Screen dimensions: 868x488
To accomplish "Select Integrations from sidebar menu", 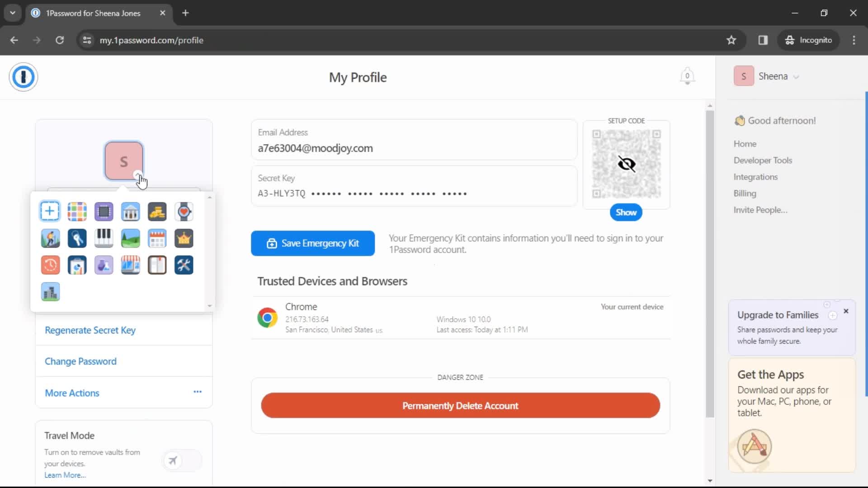I will pyautogui.click(x=756, y=177).
